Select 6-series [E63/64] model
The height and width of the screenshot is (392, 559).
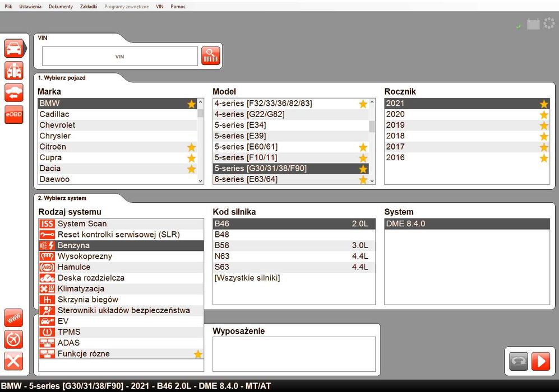click(x=291, y=179)
